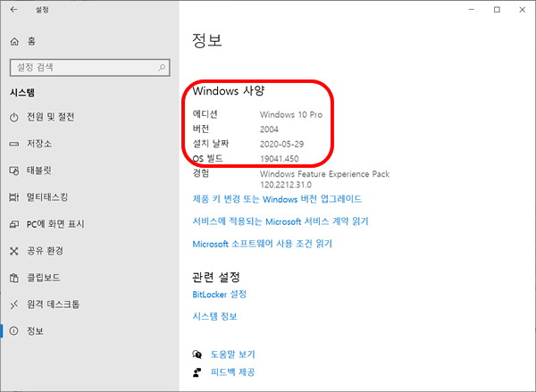Click the OS build value 19041.450
The image size is (536, 392).
pos(280,159)
